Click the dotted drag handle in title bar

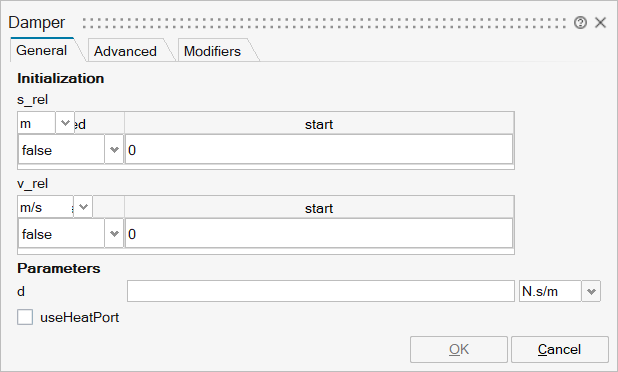tap(325, 23)
